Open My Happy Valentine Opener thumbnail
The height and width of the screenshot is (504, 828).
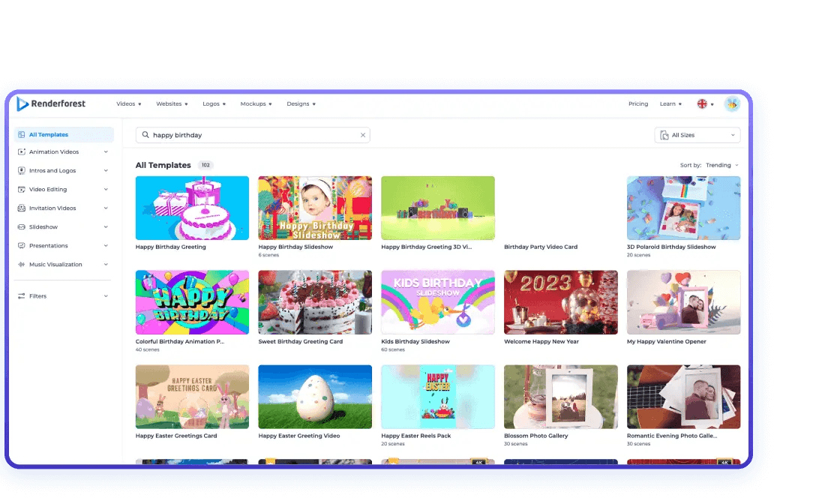(x=683, y=302)
